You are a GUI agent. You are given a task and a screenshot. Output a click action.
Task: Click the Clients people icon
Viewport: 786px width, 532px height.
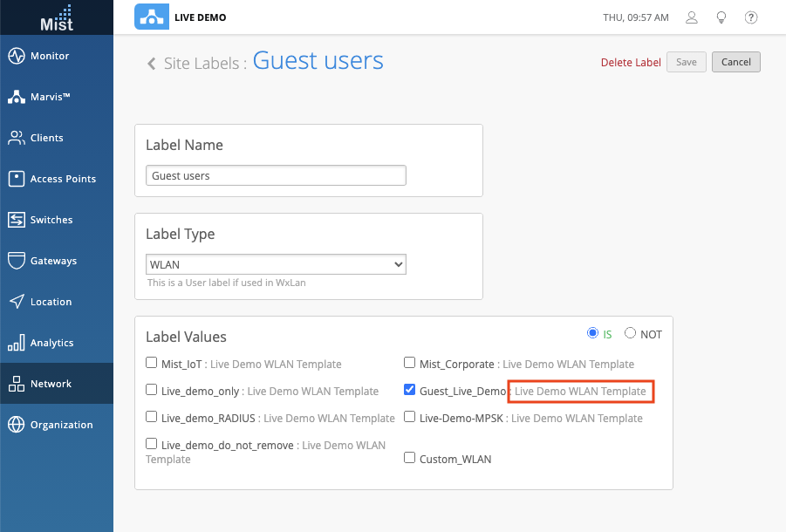[16, 138]
